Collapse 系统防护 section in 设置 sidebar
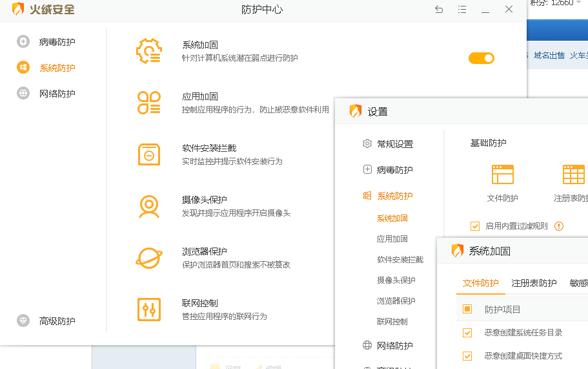 point(394,196)
